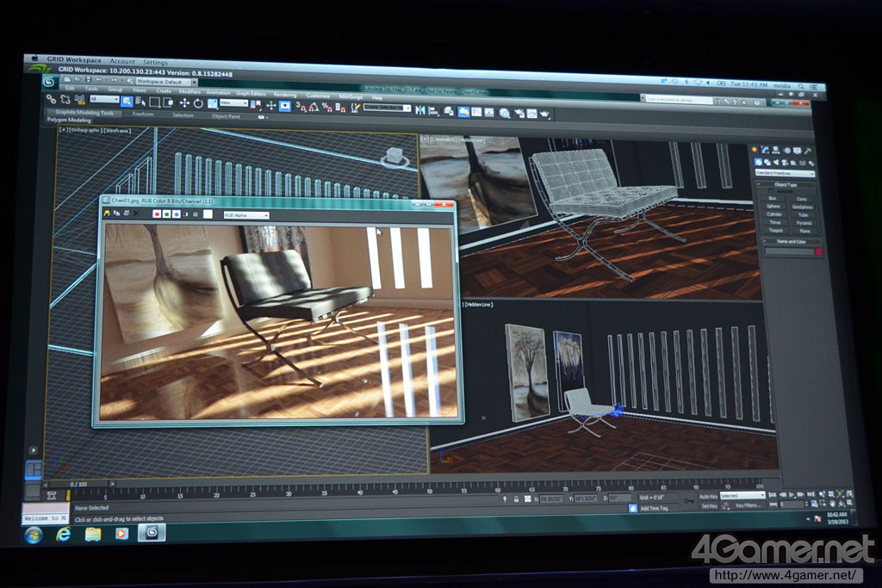
Task: Open the Material Editor icon
Action: tap(505, 113)
